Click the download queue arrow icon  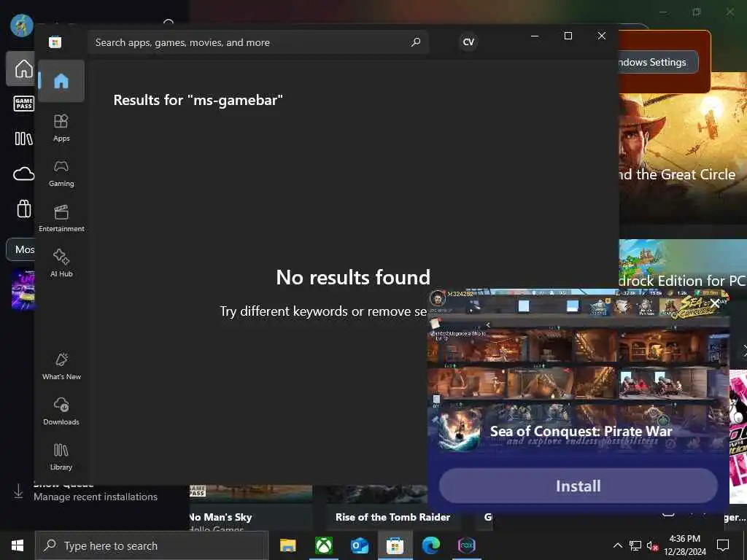click(x=18, y=491)
